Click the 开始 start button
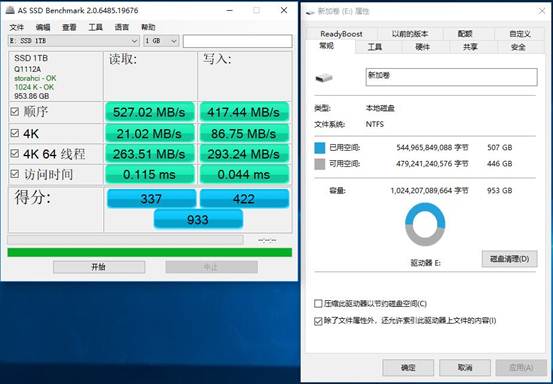 click(99, 267)
